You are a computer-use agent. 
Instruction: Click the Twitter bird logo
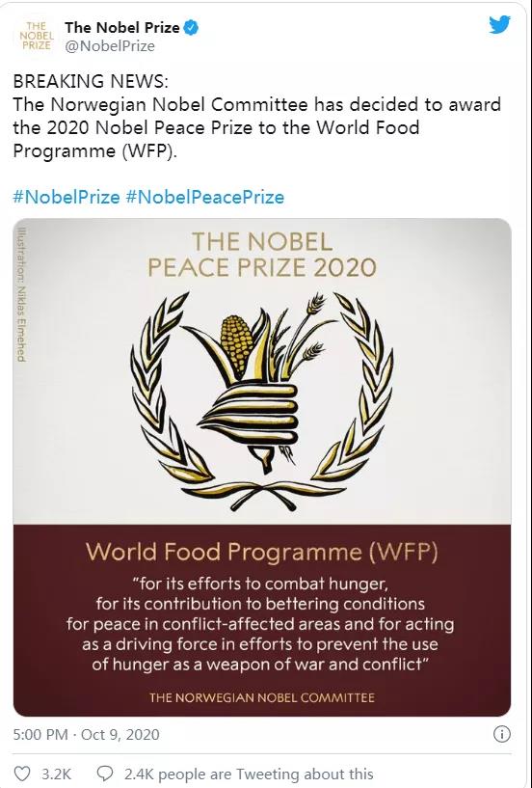[500, 24]
